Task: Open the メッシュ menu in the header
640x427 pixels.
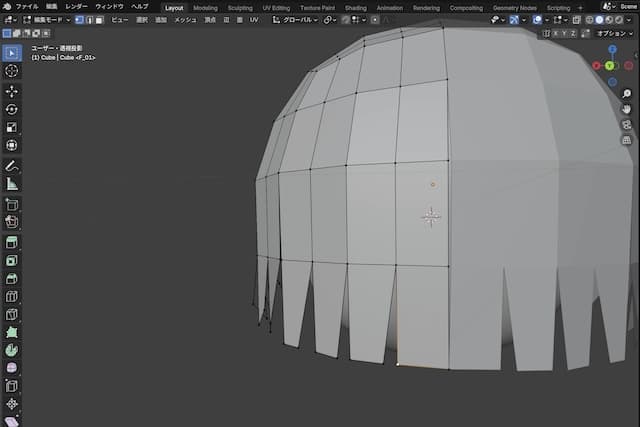Action: (186, 19)
